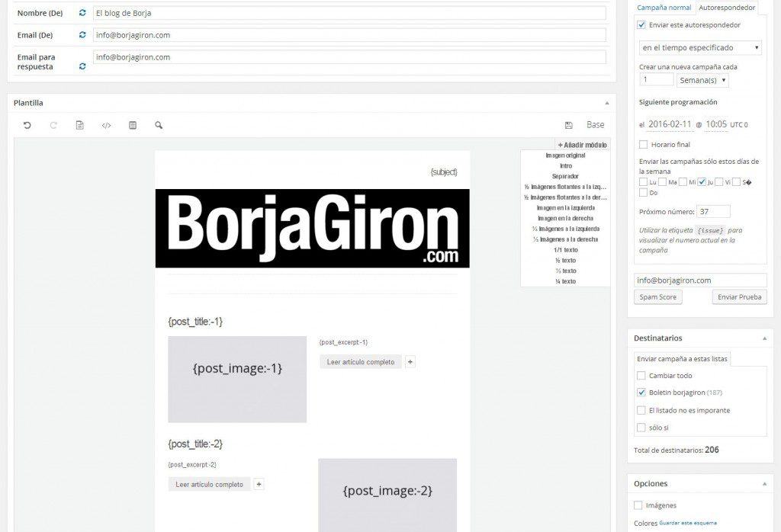
Task: Collapse the Plantilla panel
Action: point(606,103)
